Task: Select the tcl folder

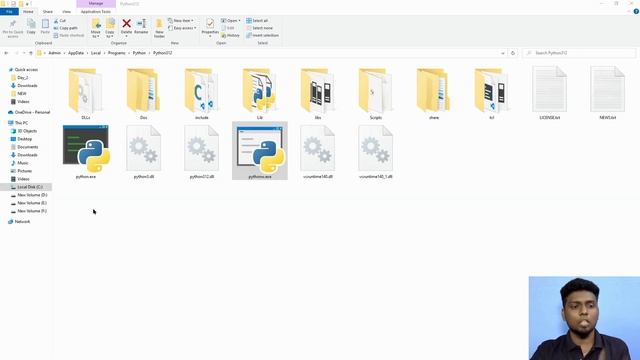Action: click(x=492, y=93)
